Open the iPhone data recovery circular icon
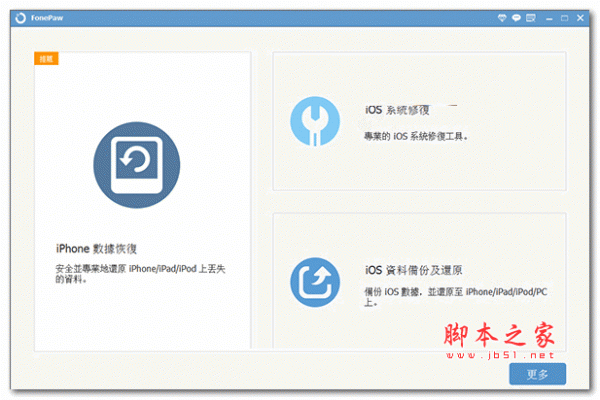Screen dimensions: 600x400 click(137, 165)
